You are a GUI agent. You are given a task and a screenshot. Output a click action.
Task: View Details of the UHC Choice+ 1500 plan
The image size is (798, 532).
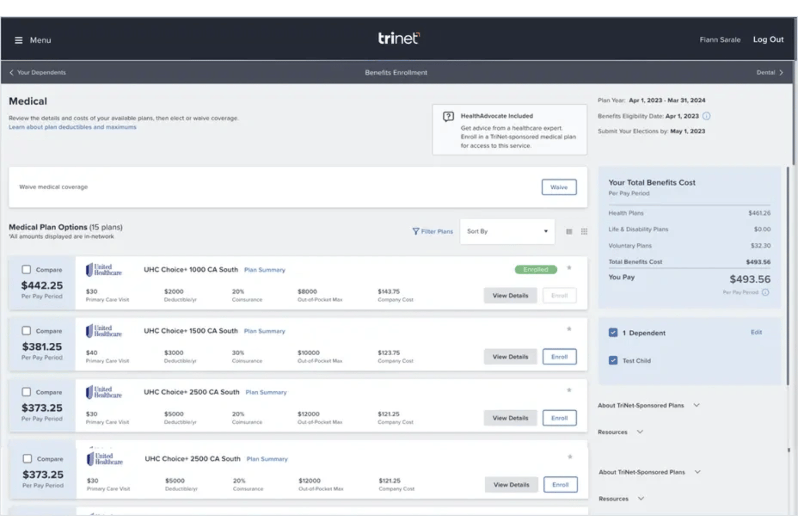pyautogui.click(x=511, y=357)
